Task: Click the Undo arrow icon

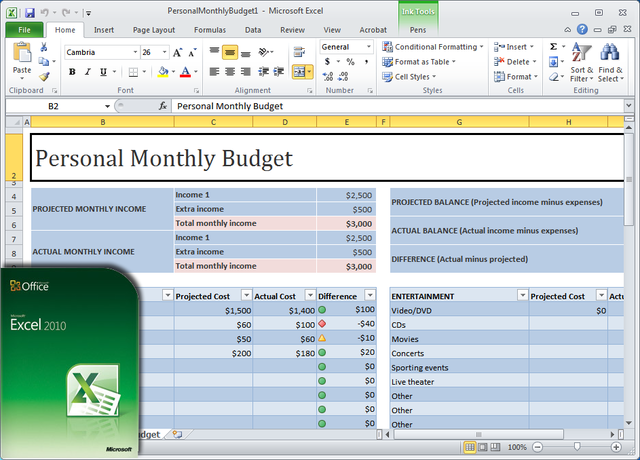Action: 44,13
